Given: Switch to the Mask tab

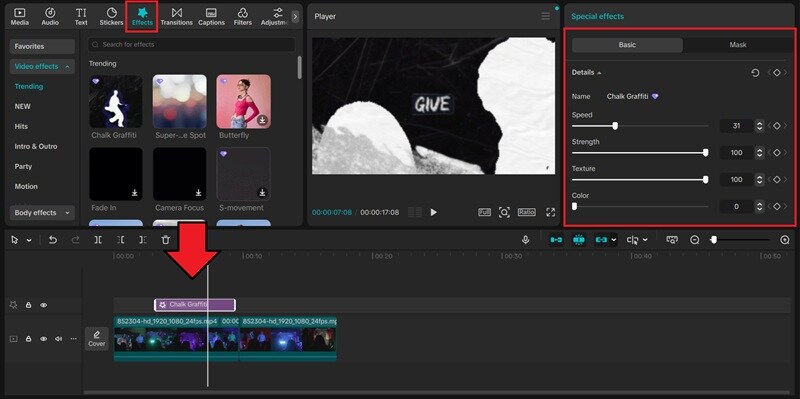Looking at the screenshot, I should 738,45.
